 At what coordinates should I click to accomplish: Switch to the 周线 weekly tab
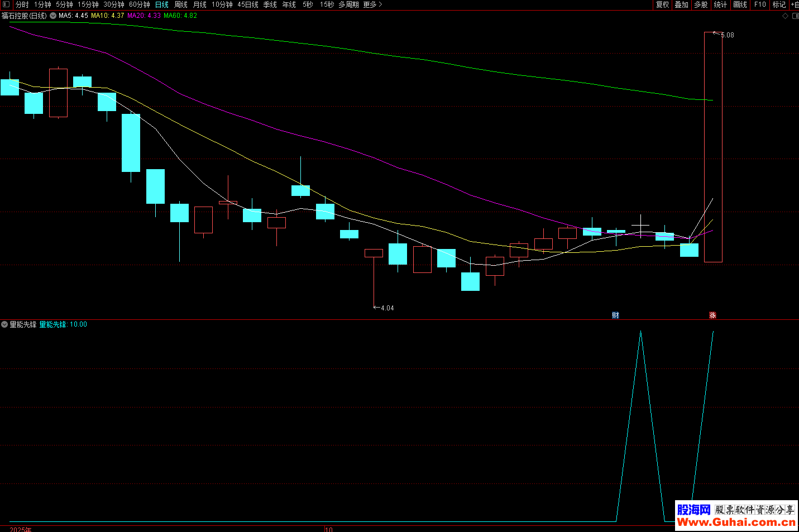pos(180,4)
